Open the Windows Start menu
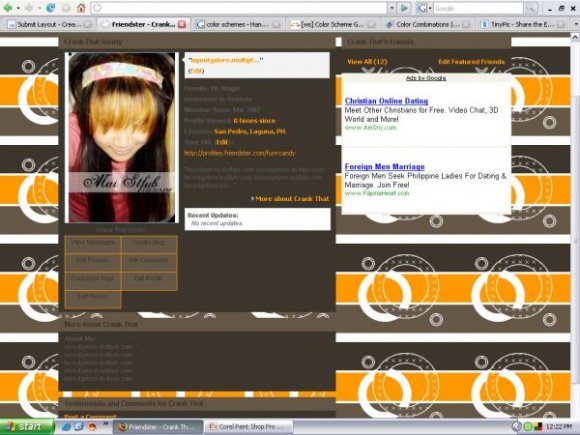Viewport: 580px width, 435px height. pyautogui.click(x=27, y=426)
